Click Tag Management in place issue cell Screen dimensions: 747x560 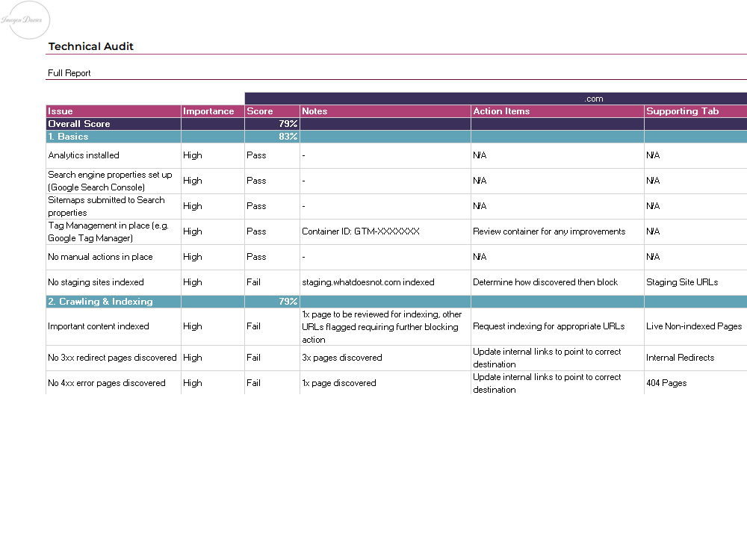114,231
